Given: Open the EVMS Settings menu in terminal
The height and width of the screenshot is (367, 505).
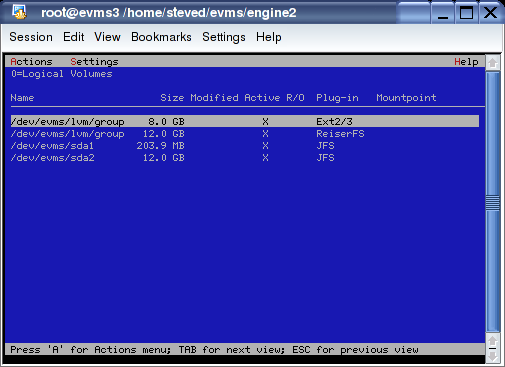Looking at the screenshot, I should tap(94, 62).
